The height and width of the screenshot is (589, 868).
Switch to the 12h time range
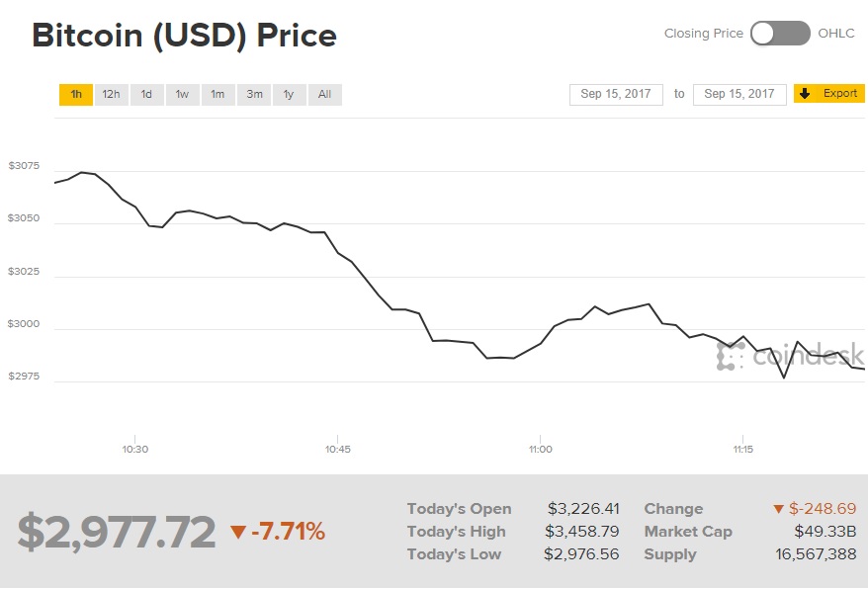(111, 94)
